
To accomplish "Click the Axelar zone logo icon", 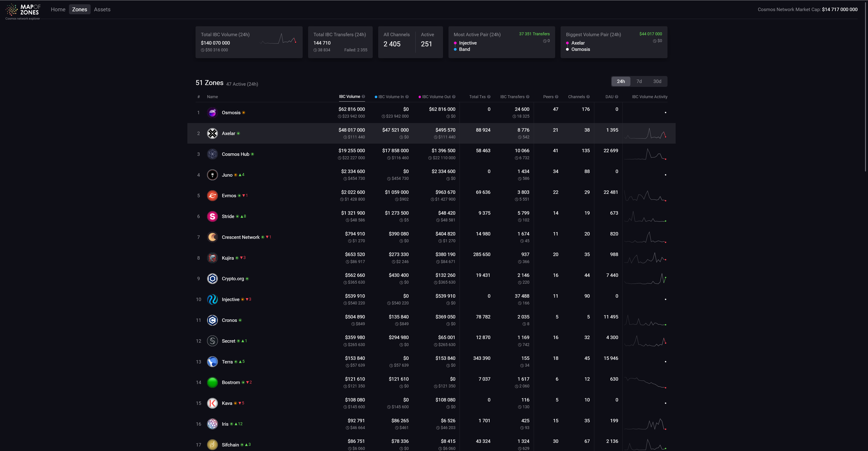I will 212,133.
